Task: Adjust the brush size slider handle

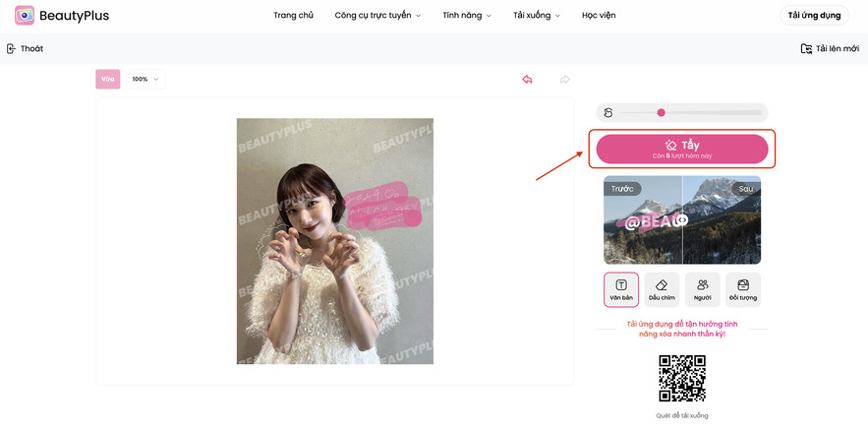Action: pyautogui.click(x=661, y=112)
